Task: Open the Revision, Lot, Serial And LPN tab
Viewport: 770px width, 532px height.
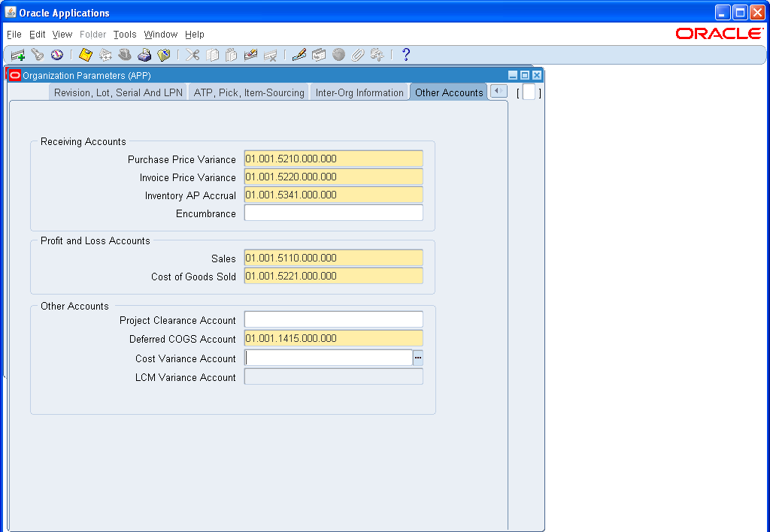Action: click(x=117, y=92)
